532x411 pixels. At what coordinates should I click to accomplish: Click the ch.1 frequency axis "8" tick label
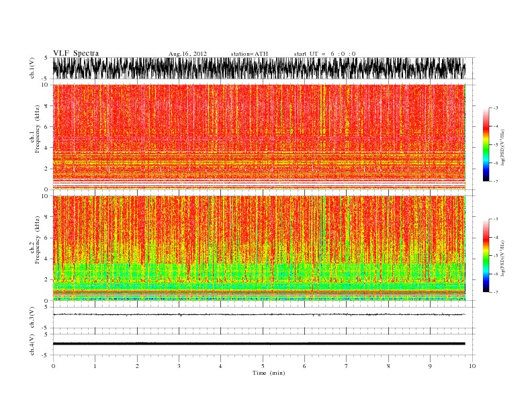[x=46, y=106]
